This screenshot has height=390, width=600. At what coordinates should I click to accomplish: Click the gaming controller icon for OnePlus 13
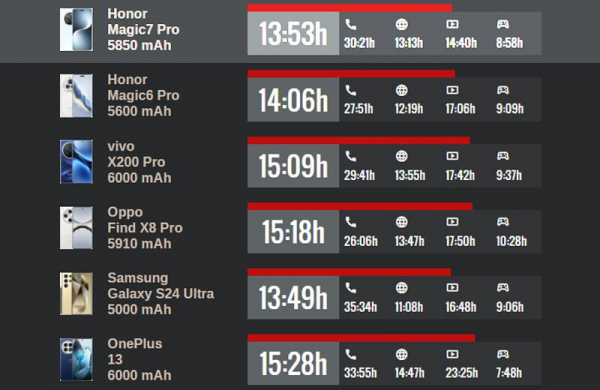click(503, 354)
